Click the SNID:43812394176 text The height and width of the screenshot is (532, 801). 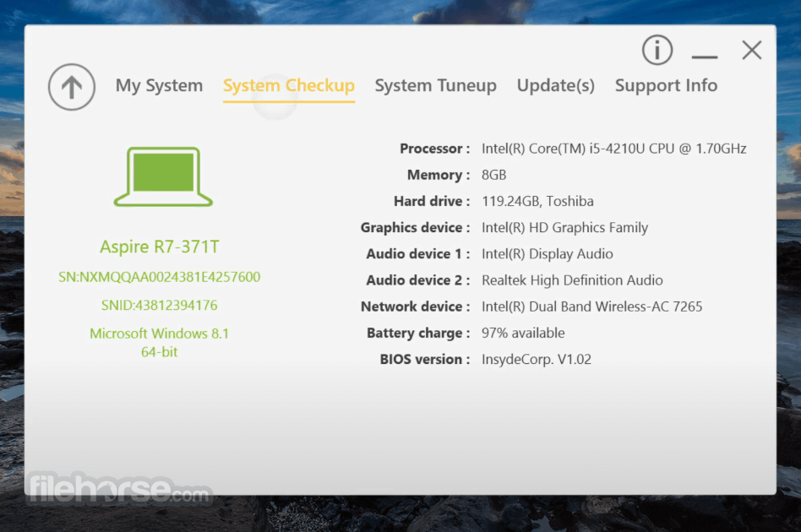(x=160, y=306)
